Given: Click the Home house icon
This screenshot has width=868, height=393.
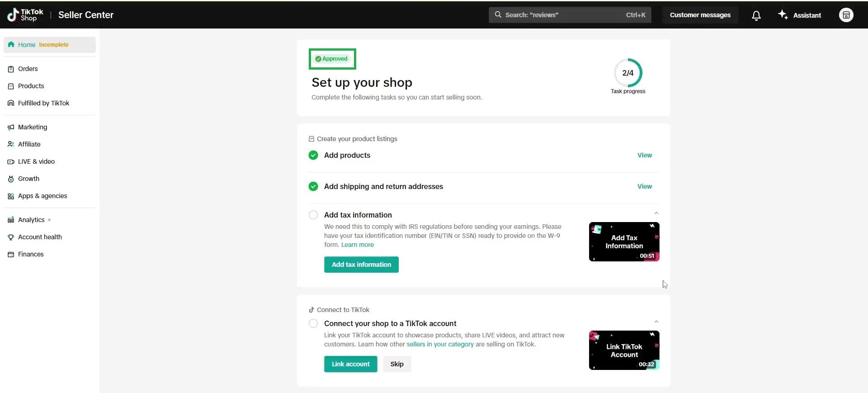Looking at the screenshot, I should tap(11, 44).
